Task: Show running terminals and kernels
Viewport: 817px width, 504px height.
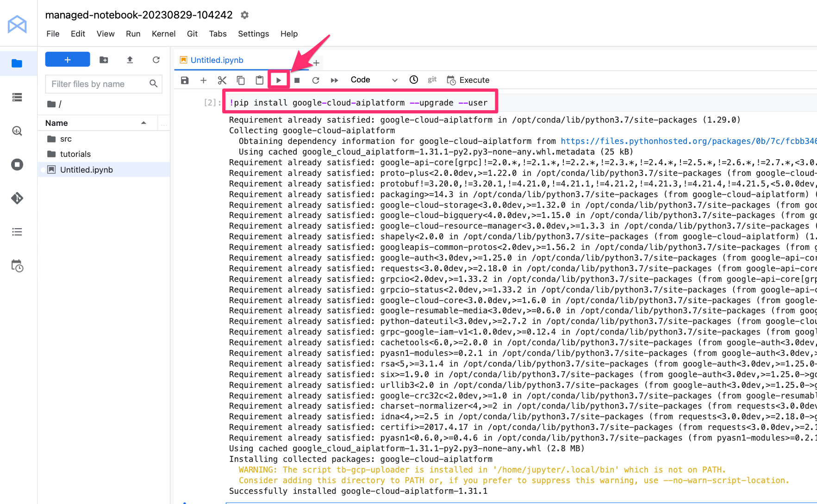Action: coord(17,164)
